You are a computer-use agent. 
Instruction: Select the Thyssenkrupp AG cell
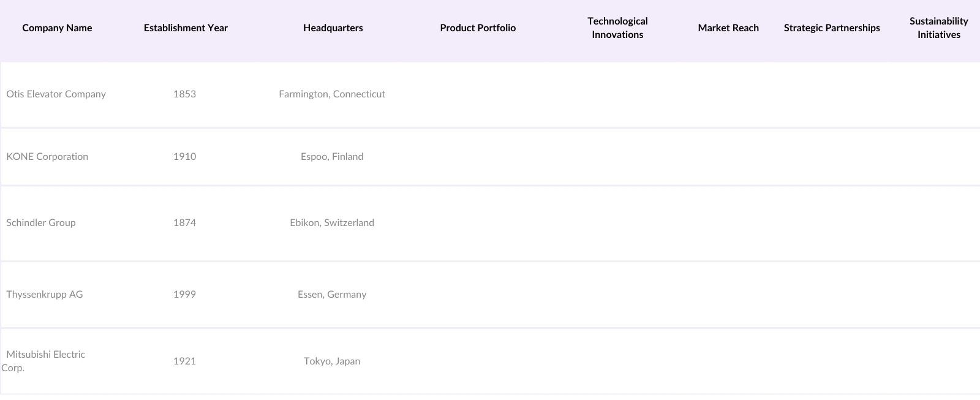[45, 295]
